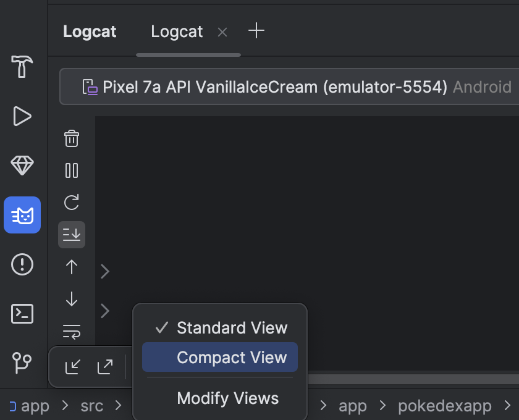Screen dimensions: 519x420
Task: Toggle scroll to the end
Action: [x=72, y=235]
